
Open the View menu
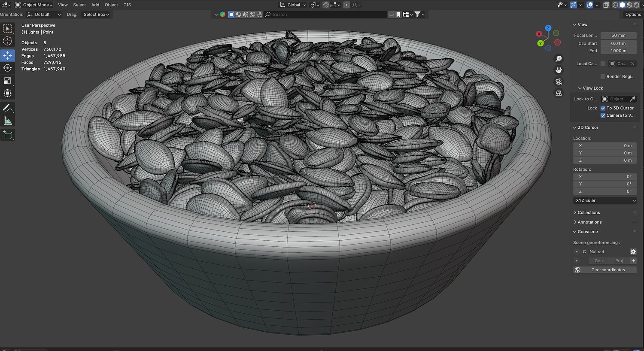(63, 5)
